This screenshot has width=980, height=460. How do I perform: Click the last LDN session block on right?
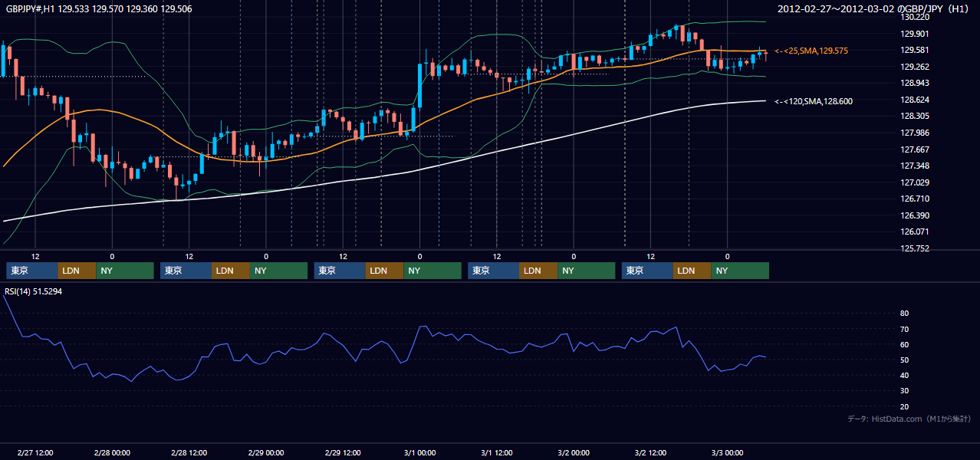pyautogui.click(x=693, y=271)
